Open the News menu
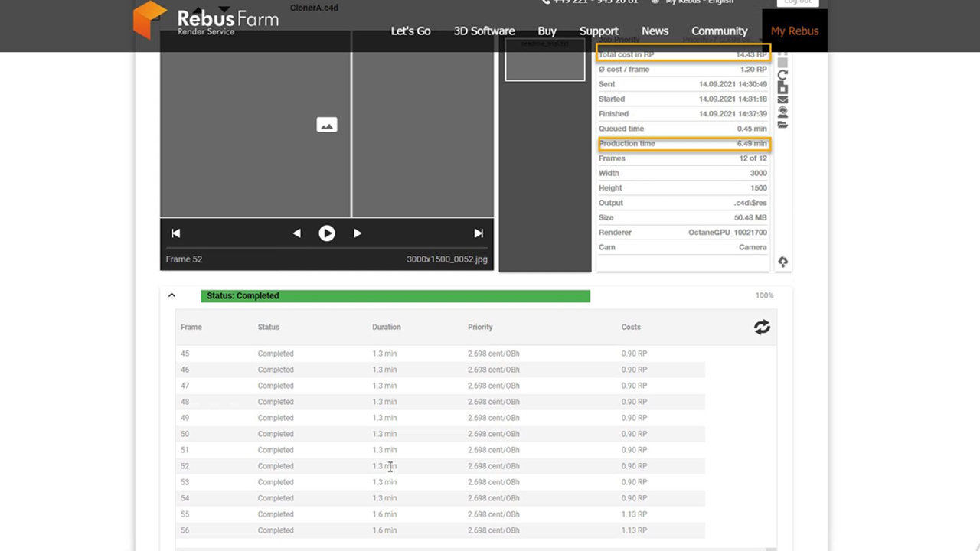The width and height of the screenshot is (980, 551). tap(655, 31)
